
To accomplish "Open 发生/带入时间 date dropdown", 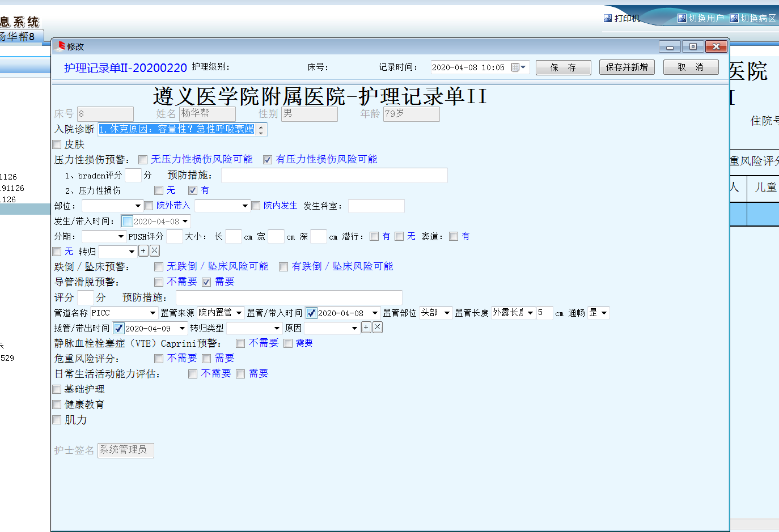I will [x=185, y=221].
